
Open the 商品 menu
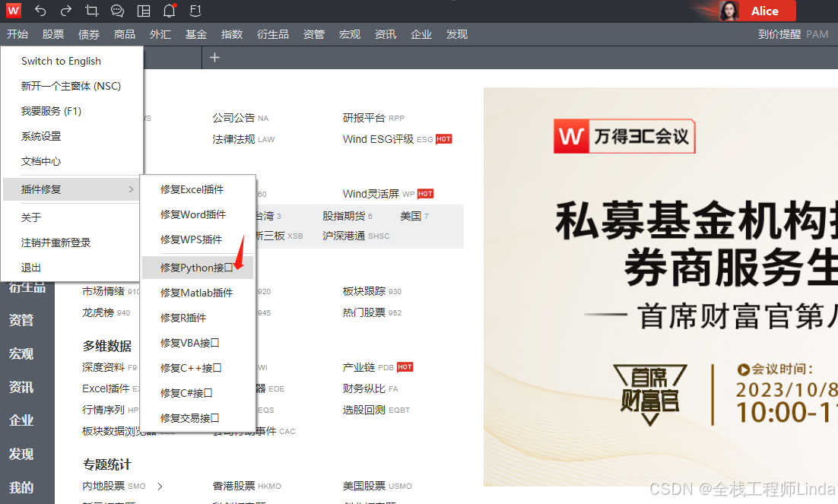125,34
